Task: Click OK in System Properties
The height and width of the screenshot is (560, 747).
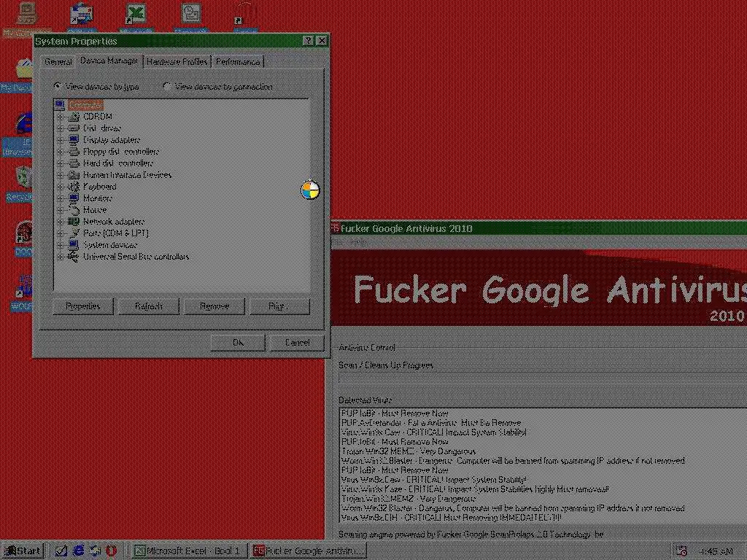Action: pos(238,343)
